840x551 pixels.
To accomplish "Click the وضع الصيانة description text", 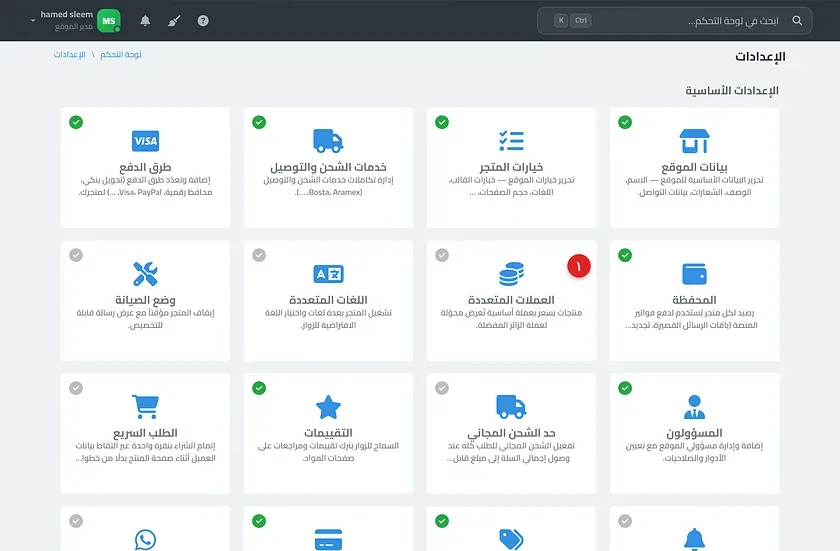I will pos(145,319).
